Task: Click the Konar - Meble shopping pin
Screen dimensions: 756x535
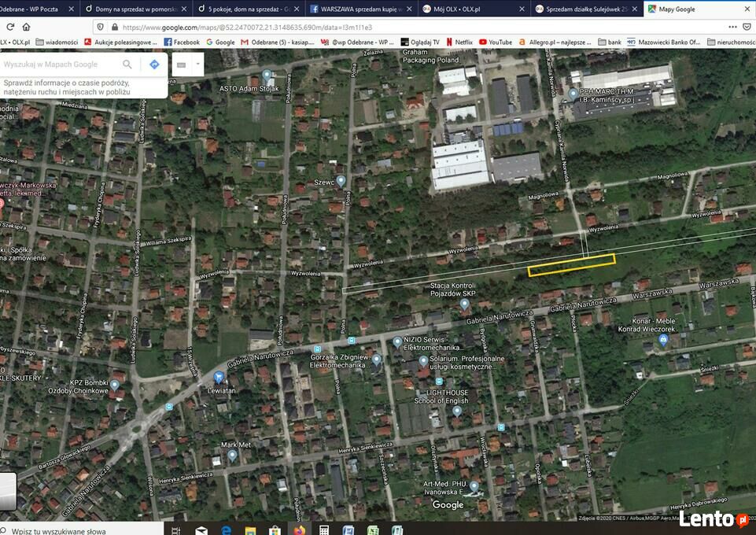Action: tap(663, 339)
